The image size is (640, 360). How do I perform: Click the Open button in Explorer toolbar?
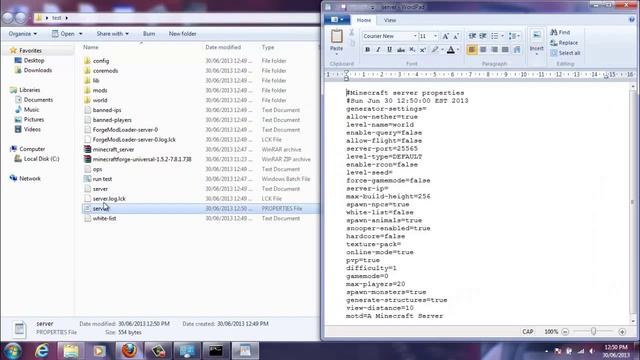(67, 34)
